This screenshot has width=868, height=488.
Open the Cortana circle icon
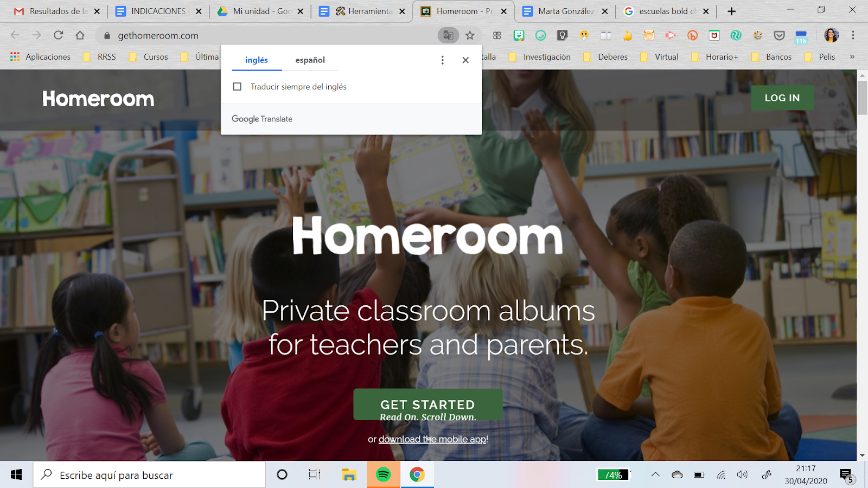(x=282, y=474)
